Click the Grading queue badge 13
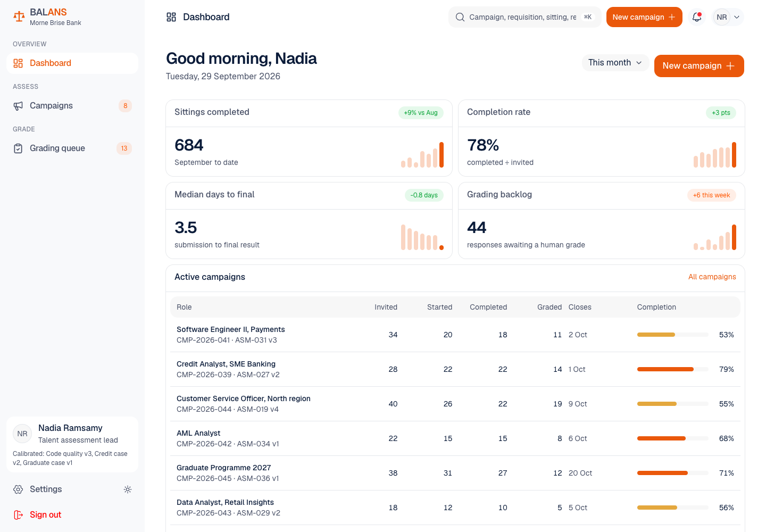The width and height of the screenshot is (766, 532). pyautogui.click(x=124, y=148)
